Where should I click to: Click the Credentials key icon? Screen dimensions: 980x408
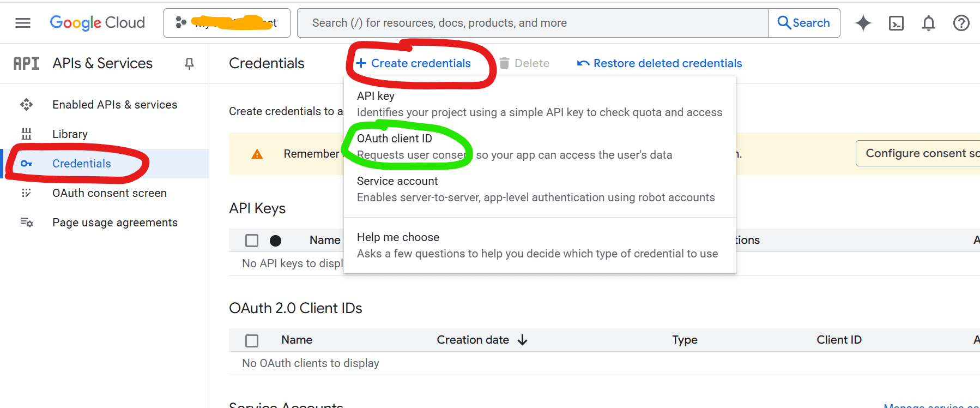pyautogui.click(x=26, y=164)
